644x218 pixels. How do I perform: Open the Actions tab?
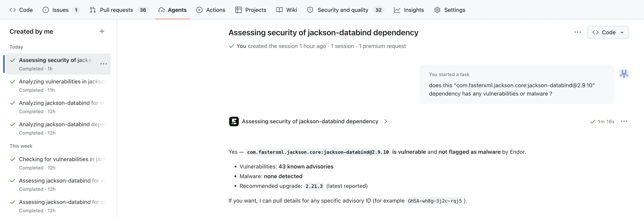[x=210, y=10]
